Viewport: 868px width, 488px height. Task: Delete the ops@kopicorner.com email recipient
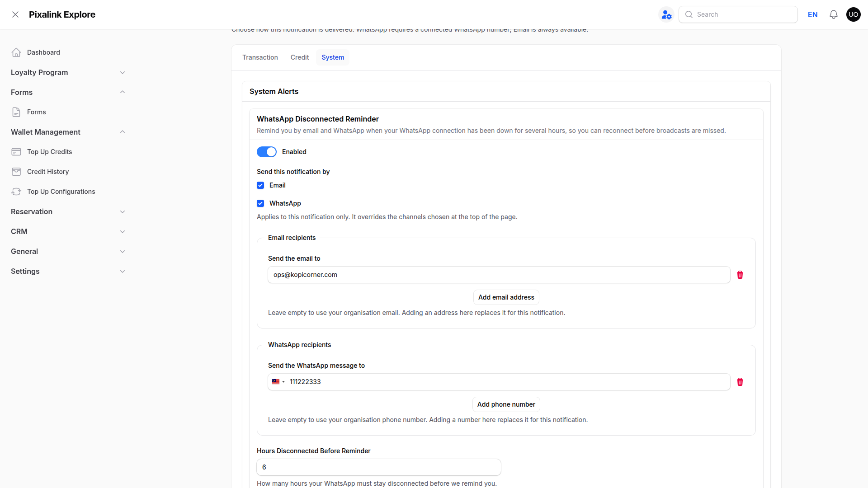[x=740, y=275]
